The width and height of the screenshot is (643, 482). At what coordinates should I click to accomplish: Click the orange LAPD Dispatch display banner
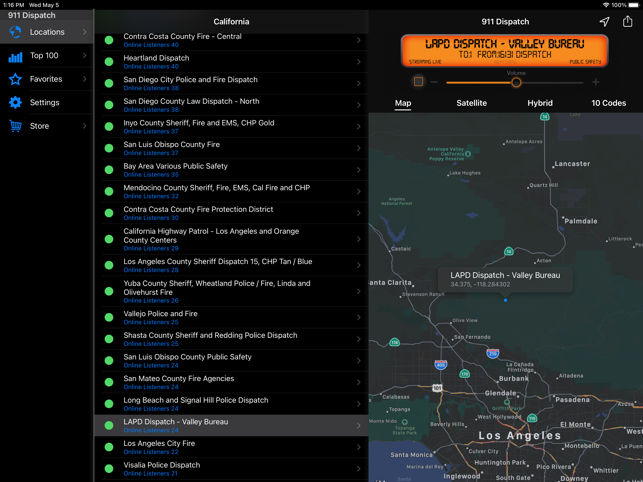pos(504,50)
